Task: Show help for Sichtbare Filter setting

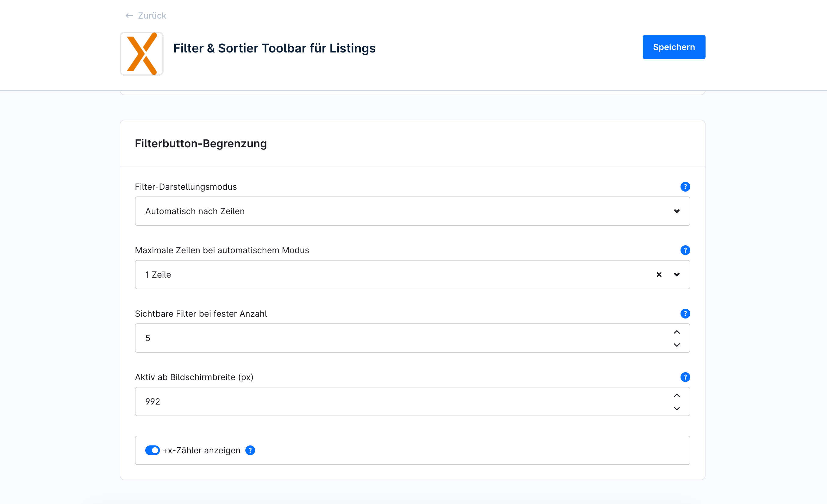Action: [x=685, y=313]
